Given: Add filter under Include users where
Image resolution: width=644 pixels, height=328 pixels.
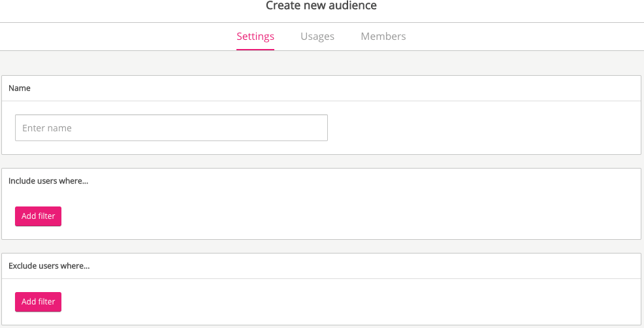Looking at the screenshot, I should (38, 216).
